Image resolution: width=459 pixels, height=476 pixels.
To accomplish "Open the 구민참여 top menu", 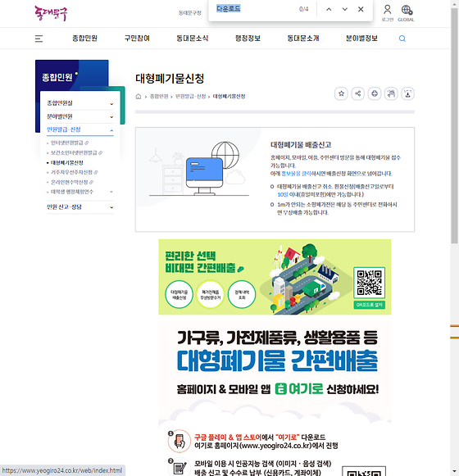I will click(x=137, y=39).
